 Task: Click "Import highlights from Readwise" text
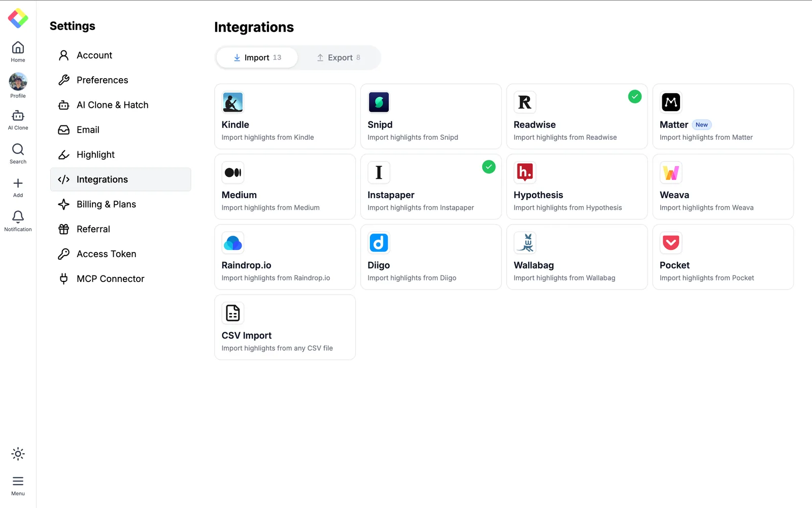tap(565, 138)
